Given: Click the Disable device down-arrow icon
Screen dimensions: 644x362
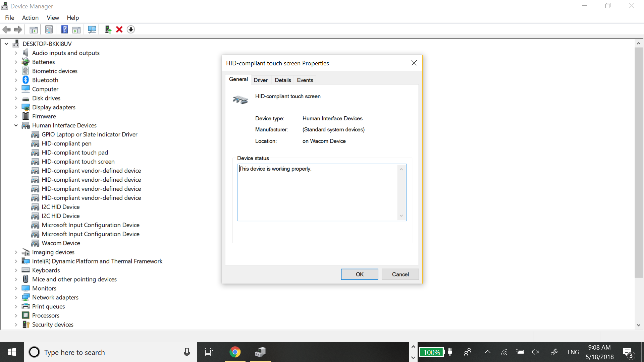Looking at the screenshot, I should pyautogui.click(x=131, y=29).
